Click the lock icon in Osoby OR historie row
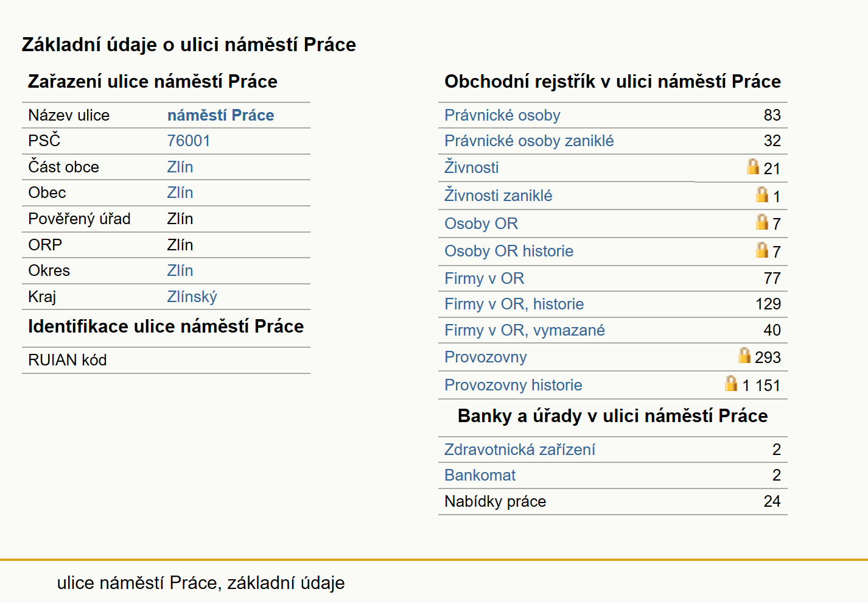 762,250
